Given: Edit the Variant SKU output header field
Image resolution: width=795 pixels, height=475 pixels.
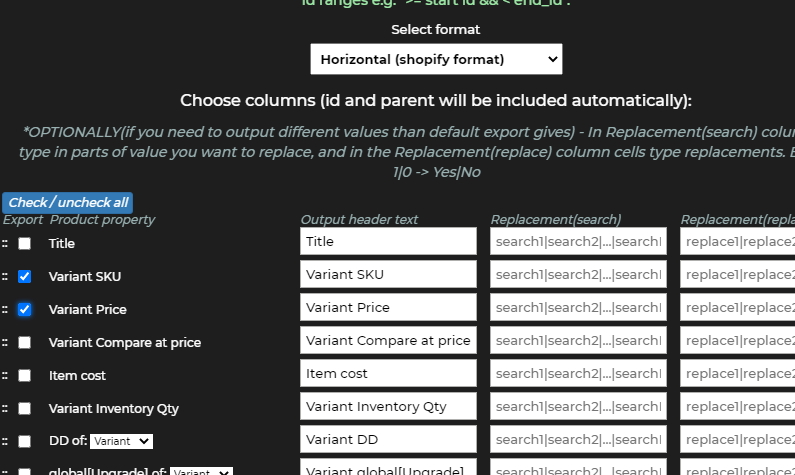Looking at the screenshot, I should pos(388,274).
